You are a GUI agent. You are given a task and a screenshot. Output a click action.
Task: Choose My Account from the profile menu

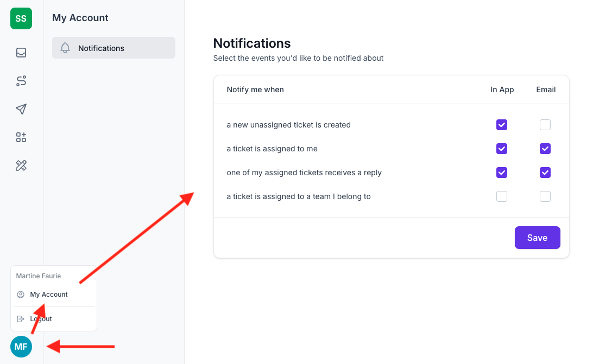pos(49,294)
